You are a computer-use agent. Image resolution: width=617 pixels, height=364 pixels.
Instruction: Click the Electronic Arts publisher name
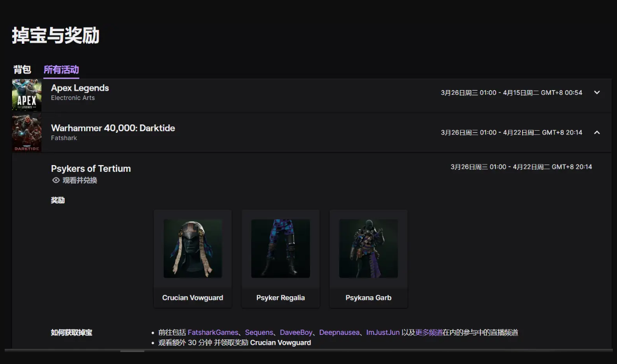[x=73, y=98]
